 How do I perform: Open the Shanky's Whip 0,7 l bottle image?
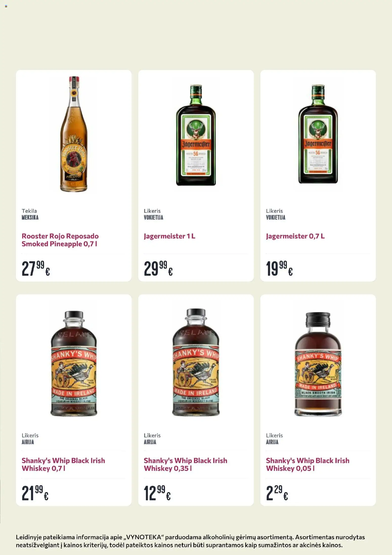74,363
